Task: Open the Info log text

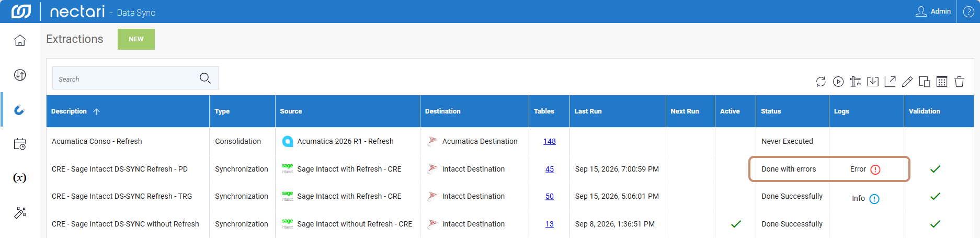Action: click(858, 198)
